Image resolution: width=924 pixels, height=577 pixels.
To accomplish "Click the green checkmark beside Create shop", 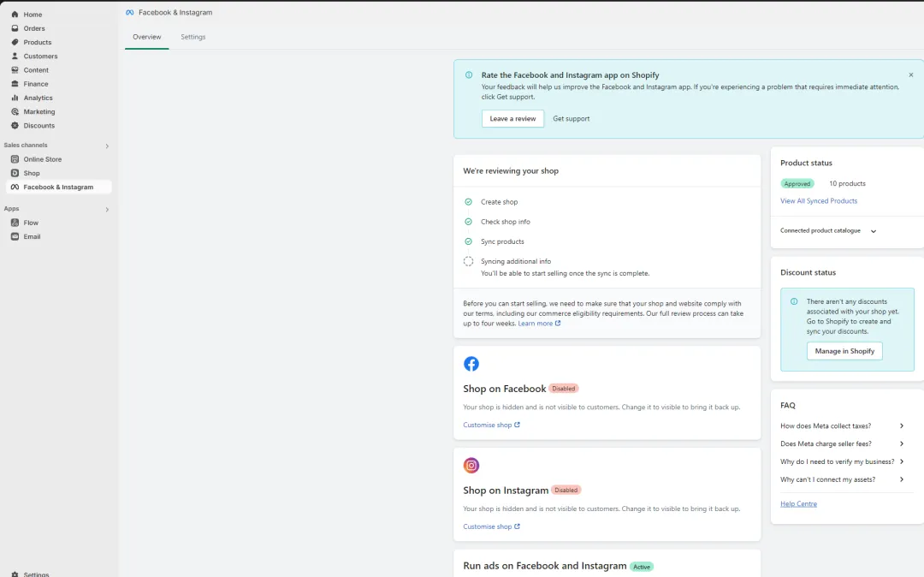I will [x=469, y=201].
